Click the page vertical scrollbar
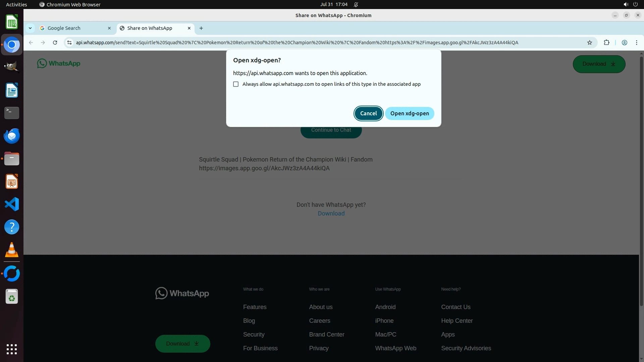Screen dimensions: 644x362 641,181
